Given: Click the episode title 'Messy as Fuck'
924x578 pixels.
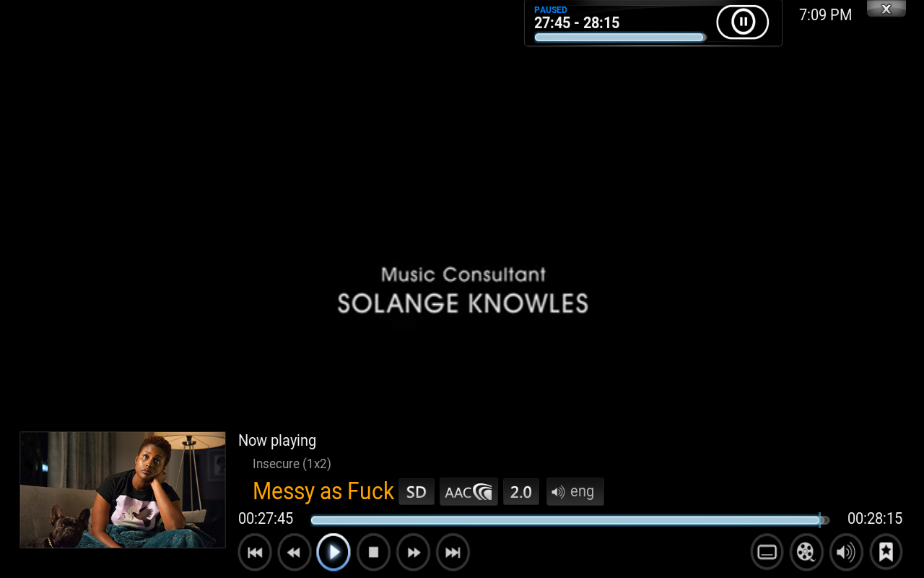Looking at the screenshot, I should 323,491.
